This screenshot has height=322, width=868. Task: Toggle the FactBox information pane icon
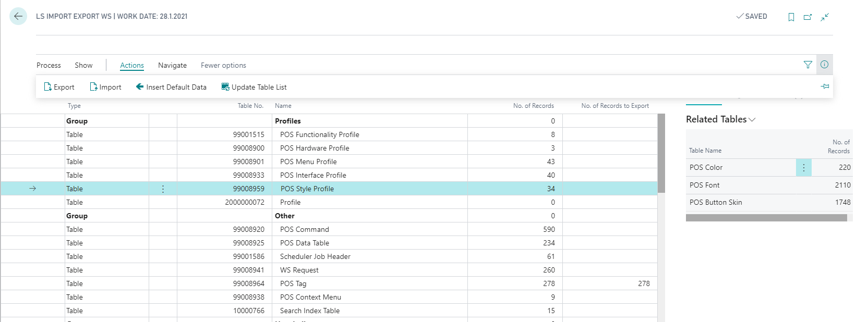coord(824,65)
